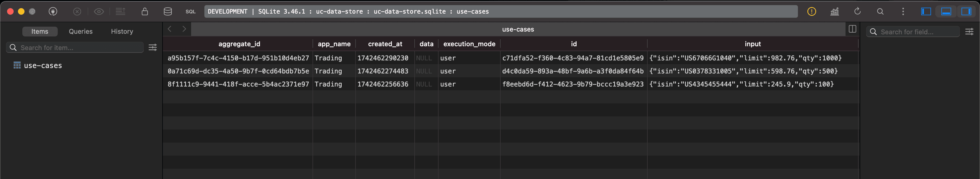
Task: Select Trading cell in 1742462274483 row
Action: pos(334,71)
